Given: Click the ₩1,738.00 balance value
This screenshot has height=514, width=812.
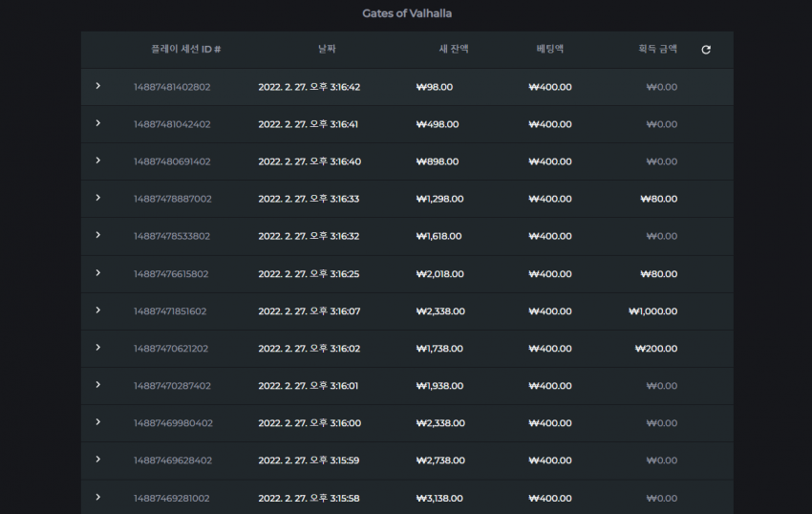Looking at the screenshot, I should coord(439,349).
